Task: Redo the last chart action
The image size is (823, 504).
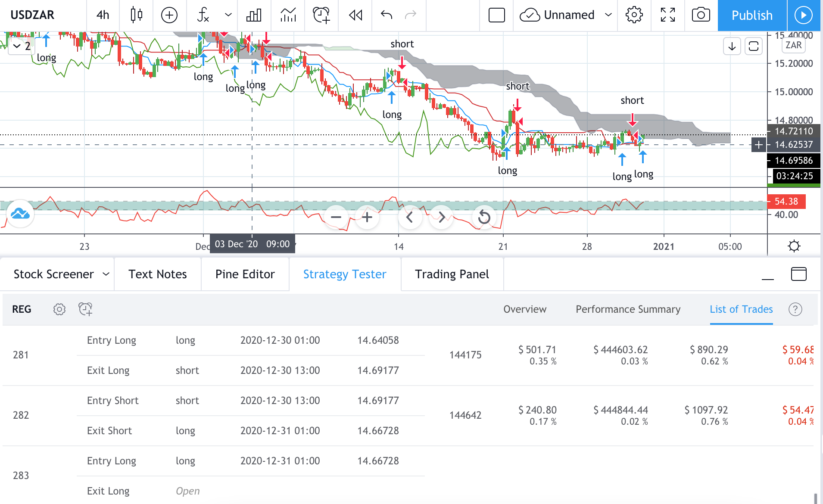Action: pyautogui.click(x=411, y=15)
